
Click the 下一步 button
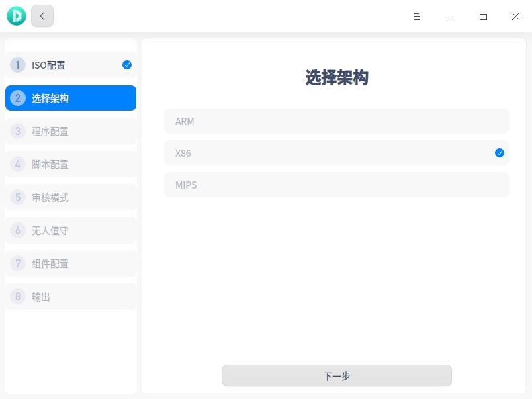coord(337,375)
